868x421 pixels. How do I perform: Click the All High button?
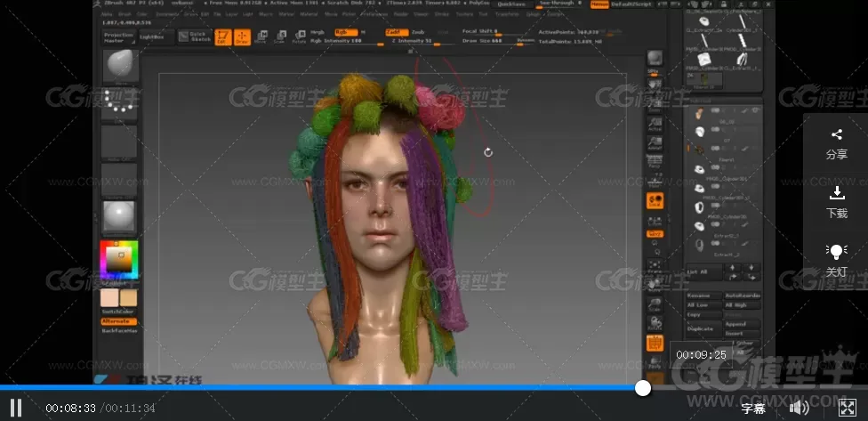(x=743, y=305)
